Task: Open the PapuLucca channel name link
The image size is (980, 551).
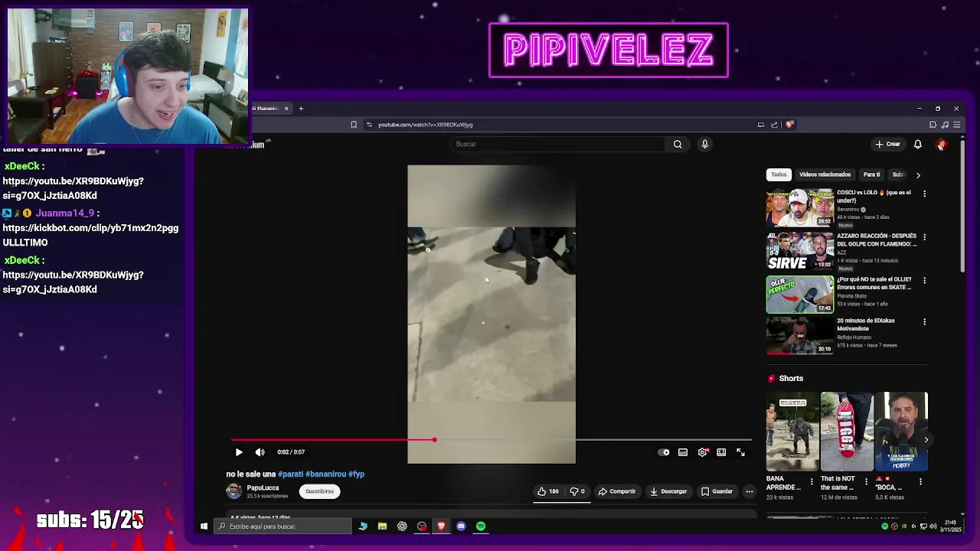Action: coord(263,487)
